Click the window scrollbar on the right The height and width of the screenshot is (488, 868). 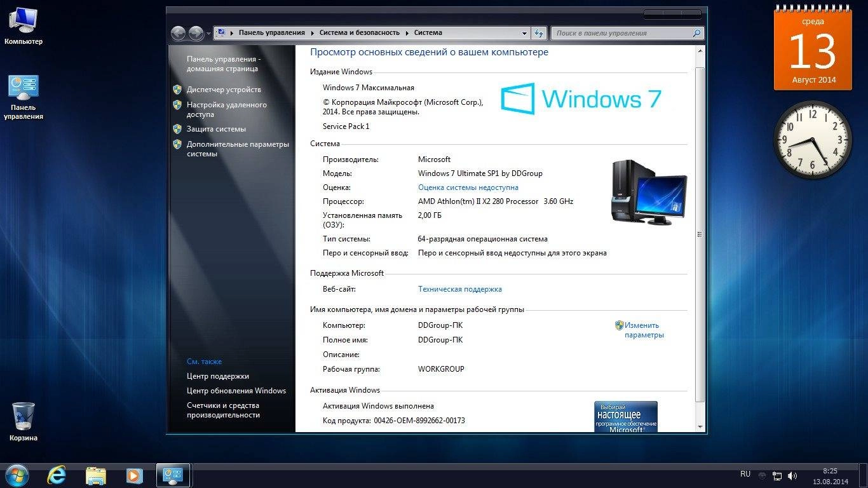(699, 235)
